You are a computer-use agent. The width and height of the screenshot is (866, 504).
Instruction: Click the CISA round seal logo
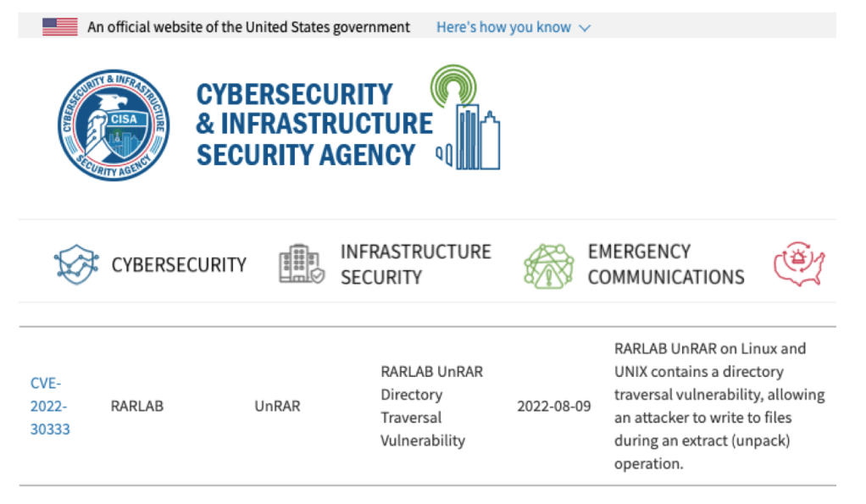(114, 125)
